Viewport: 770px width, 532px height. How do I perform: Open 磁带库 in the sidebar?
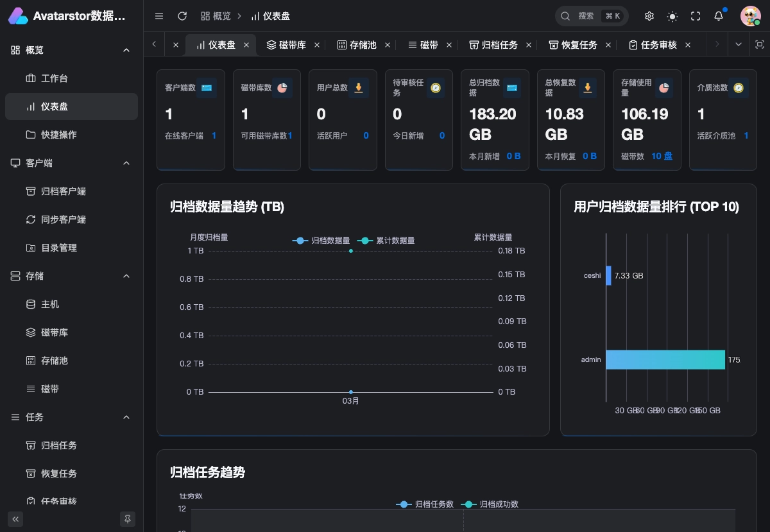click(71, 332)
